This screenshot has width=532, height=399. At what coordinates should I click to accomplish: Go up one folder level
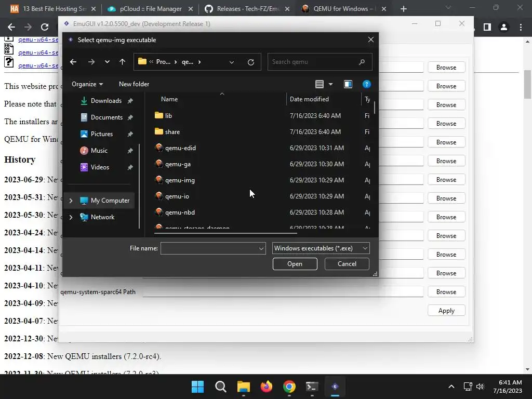click(123, 62)
